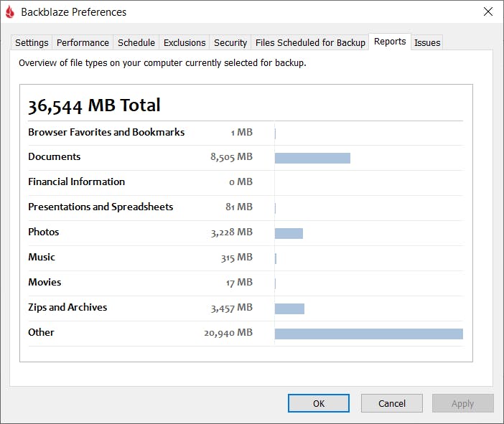Switch to the Settings tab
The height and width of the screenshot is (424, 504).
point(32,42)
